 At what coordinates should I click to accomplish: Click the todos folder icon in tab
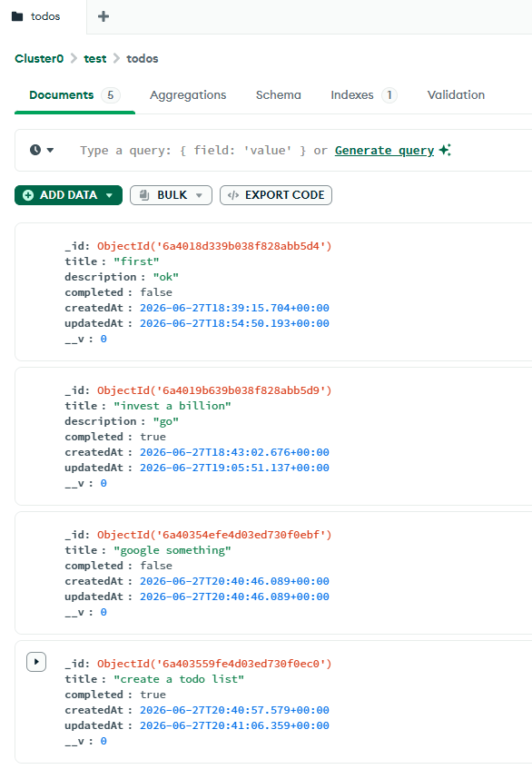[17, 16]
